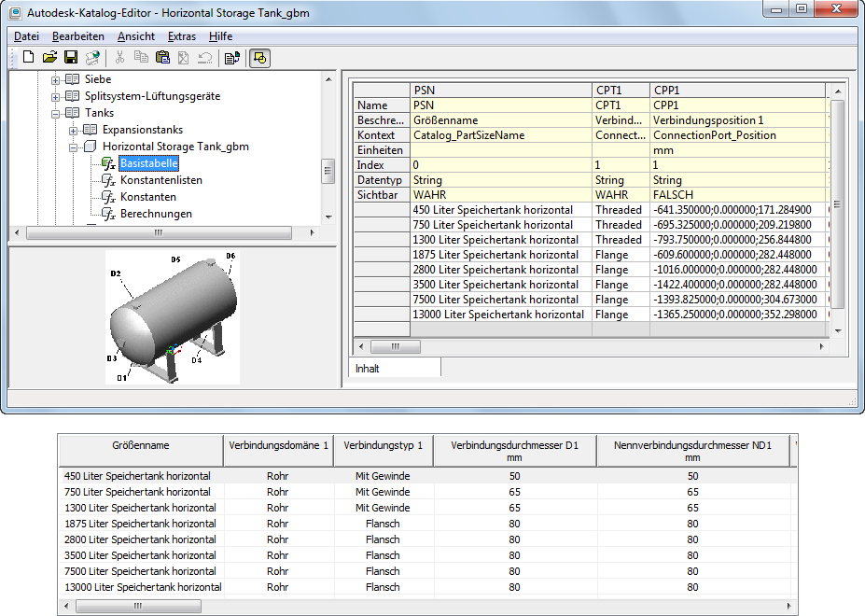Click the Expansionstanks book icon
The width and height of the screenshot is (865, 616).
point(90,130)
